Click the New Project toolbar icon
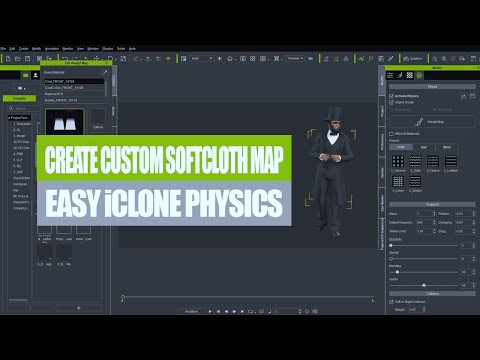The height and width of the screenshot is (360, 480). pos(8,59)
